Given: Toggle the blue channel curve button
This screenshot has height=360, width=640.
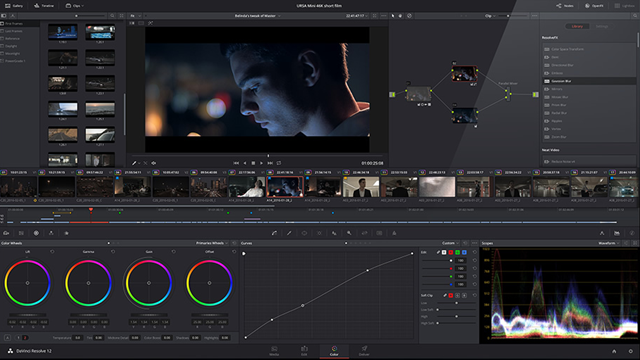Looking at the screenshot, I should point(464,252).
